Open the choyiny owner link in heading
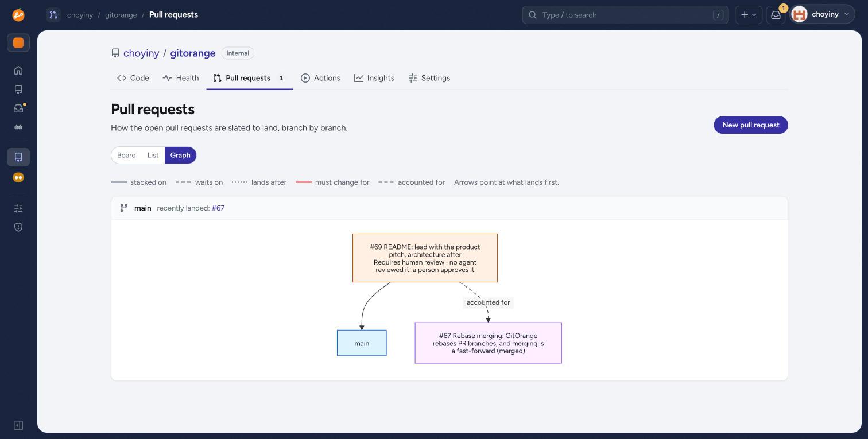The image size is (868, 439). (141, 53)
